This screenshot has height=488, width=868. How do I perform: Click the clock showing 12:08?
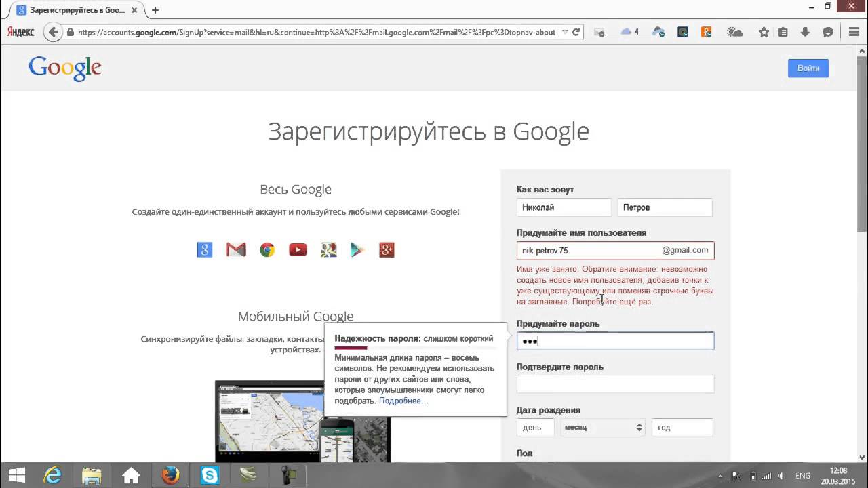pyautogui.click(x=839, y=470)
